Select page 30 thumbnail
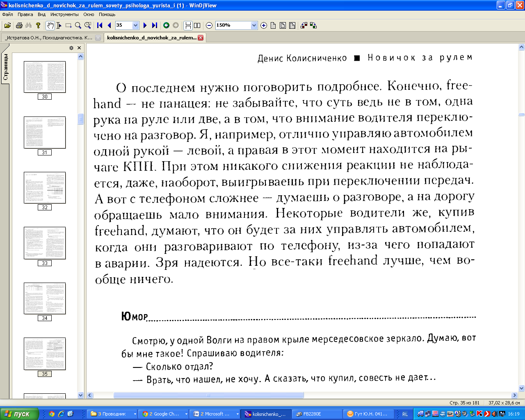The image size is (525, 420). pos(45,77)
